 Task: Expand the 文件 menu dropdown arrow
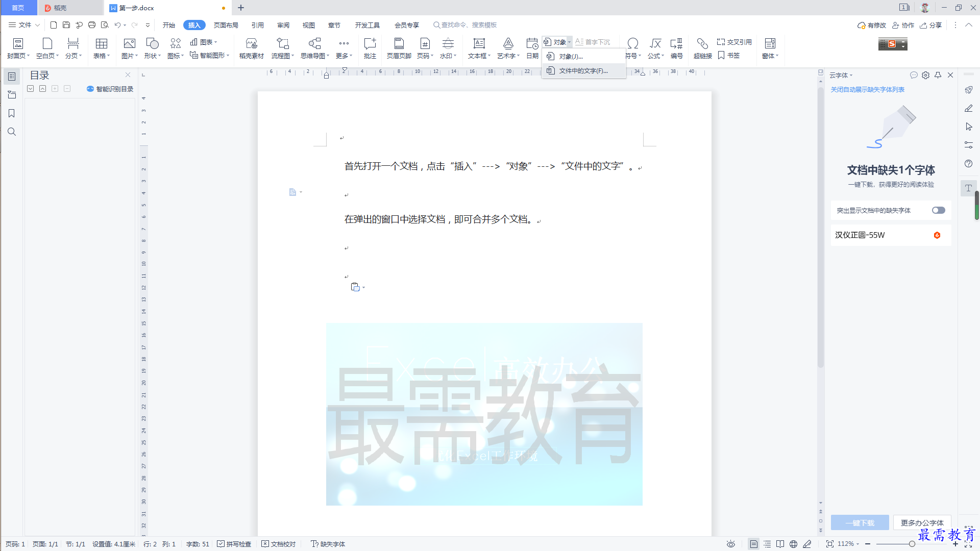[37, 24]
